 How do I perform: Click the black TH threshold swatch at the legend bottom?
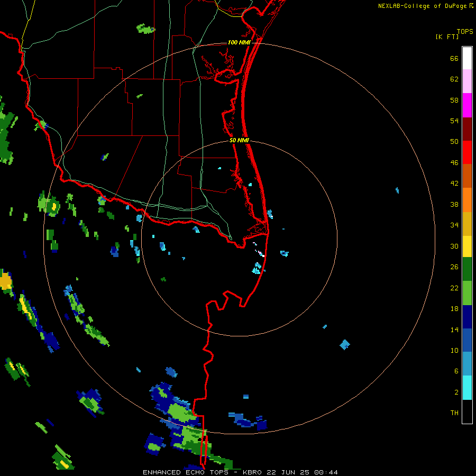point(467,411)
